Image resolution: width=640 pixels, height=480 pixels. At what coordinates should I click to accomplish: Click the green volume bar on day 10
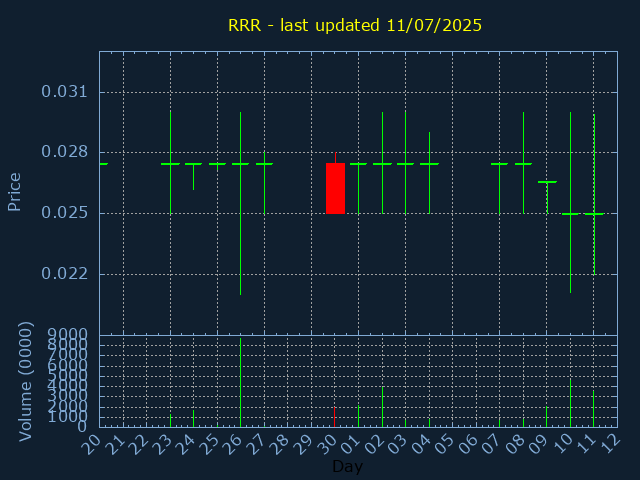[570, 403]
